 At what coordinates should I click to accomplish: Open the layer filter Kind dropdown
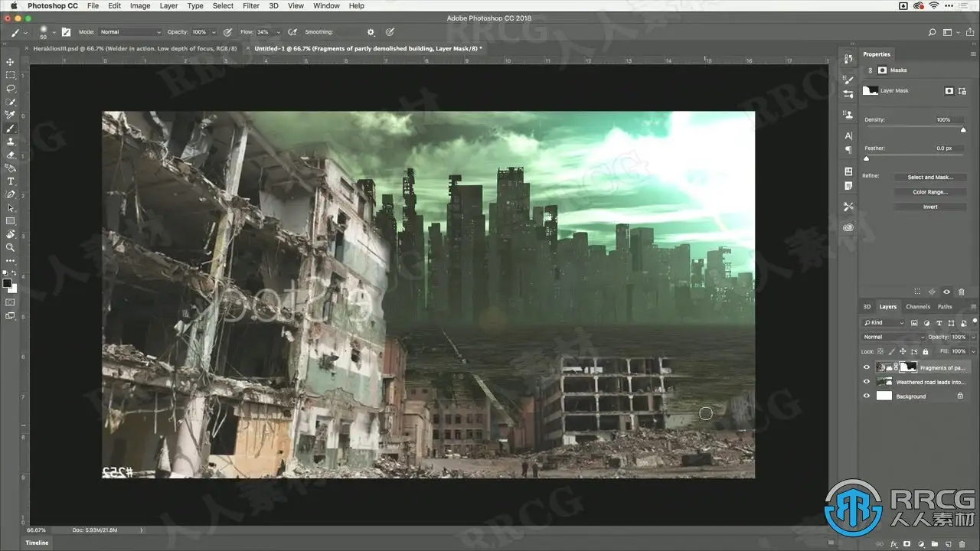pyautogui.click(x=884, y=323)
